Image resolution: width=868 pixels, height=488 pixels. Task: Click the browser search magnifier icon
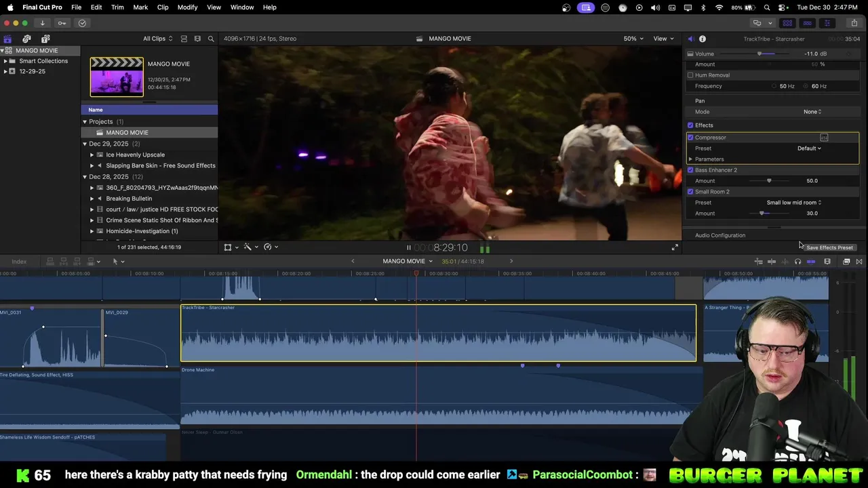click(211, 39)
